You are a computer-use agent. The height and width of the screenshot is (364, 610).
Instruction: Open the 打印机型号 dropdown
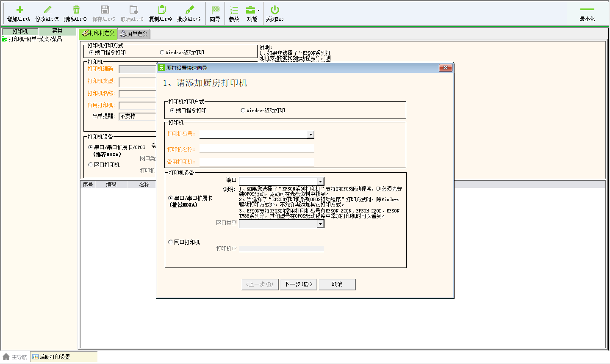coord(311,135)
